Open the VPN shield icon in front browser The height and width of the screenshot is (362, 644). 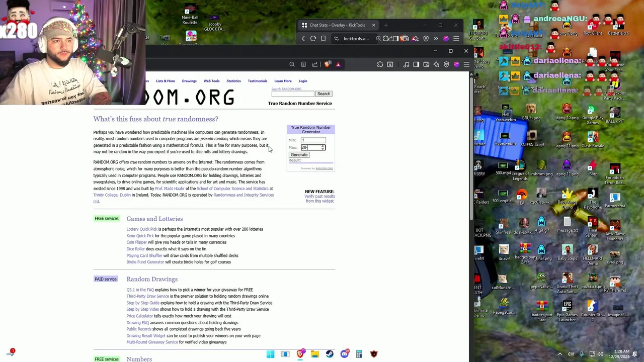click(446, 64)
